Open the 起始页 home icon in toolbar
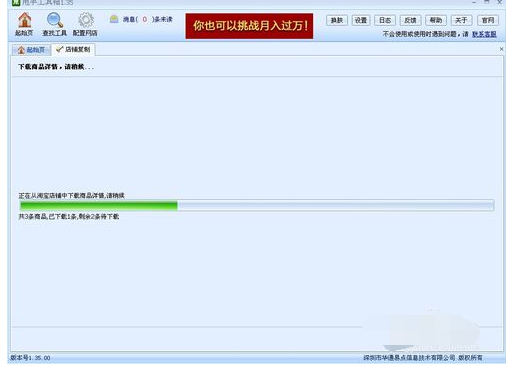This screenshot has width=506, height=368. [x=24, y=24]
